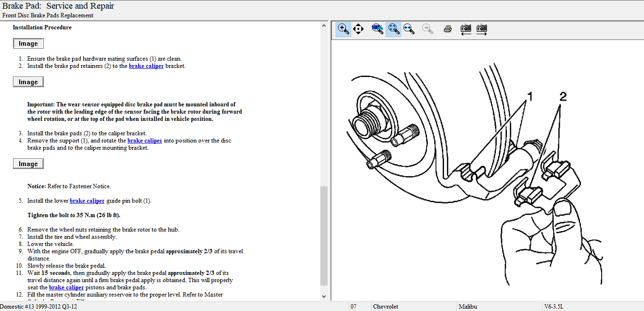Click the Image button above Fastener Notice
644x311 pixels.
click(28, 164)
